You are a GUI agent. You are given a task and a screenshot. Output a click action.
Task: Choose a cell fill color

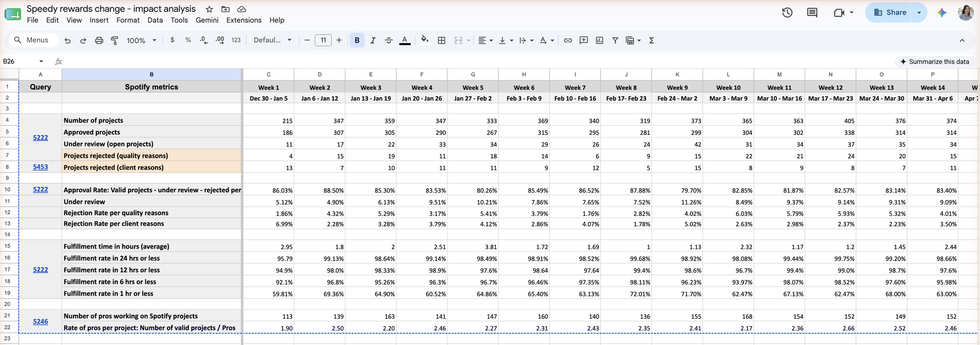(425, 40)
